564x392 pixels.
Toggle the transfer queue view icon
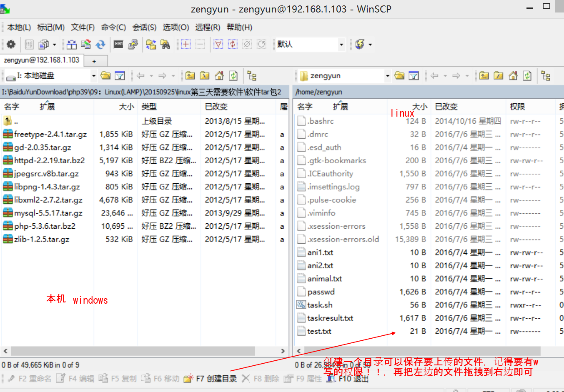click(x=29, y=44)
